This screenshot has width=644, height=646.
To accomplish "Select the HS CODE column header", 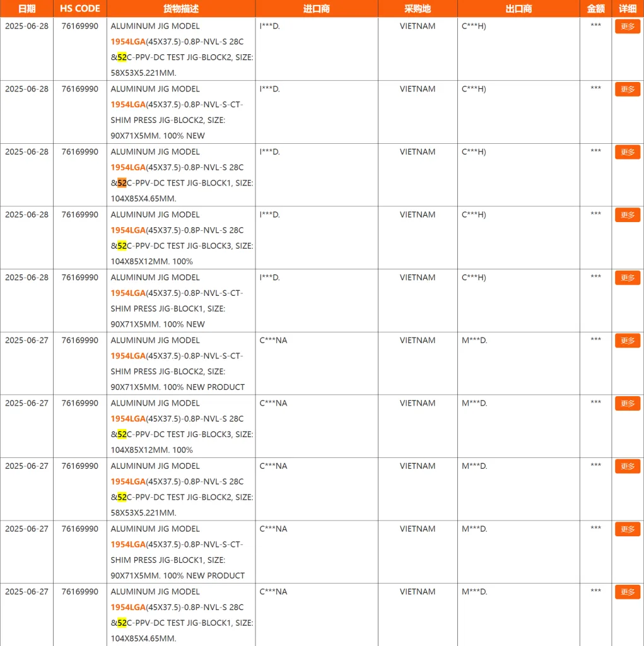I will [x=80, y=9].
